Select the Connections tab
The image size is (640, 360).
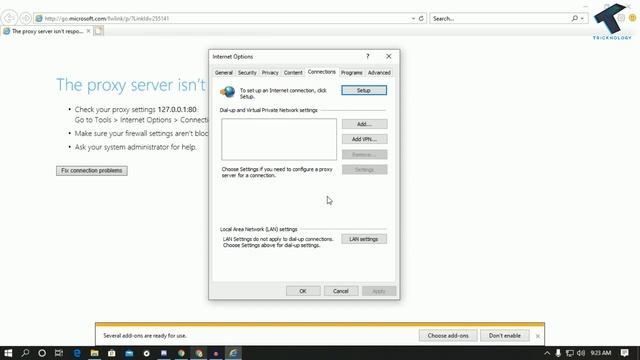322,72
